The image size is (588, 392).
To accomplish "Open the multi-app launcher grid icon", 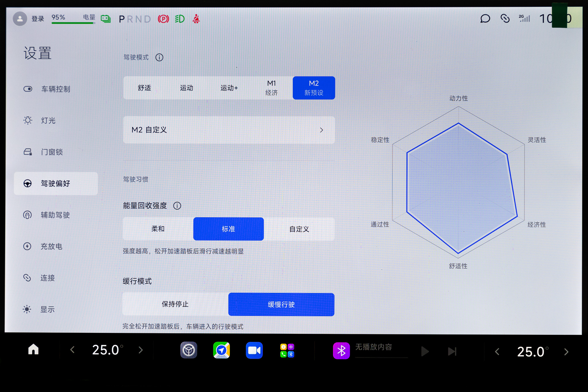I will 287,350.
